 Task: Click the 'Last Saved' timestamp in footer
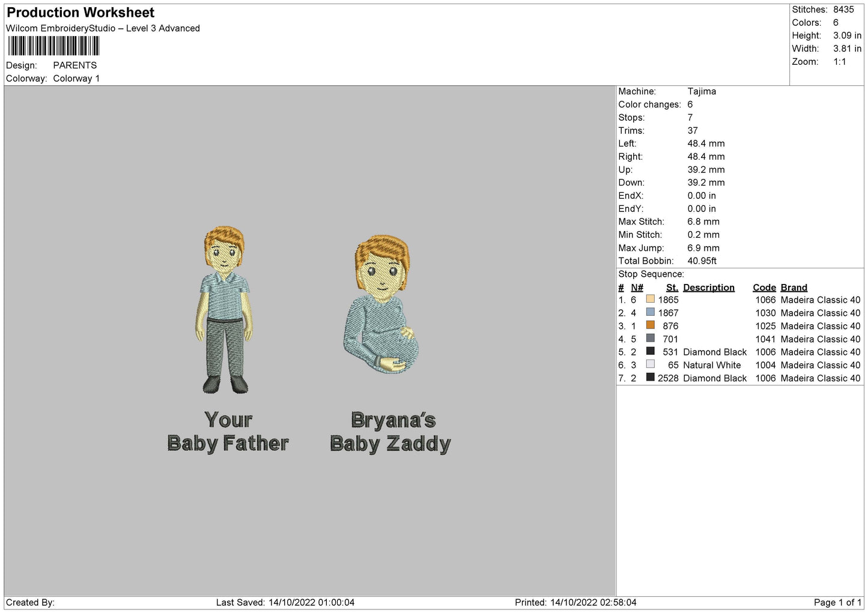[x=285, y=602]
